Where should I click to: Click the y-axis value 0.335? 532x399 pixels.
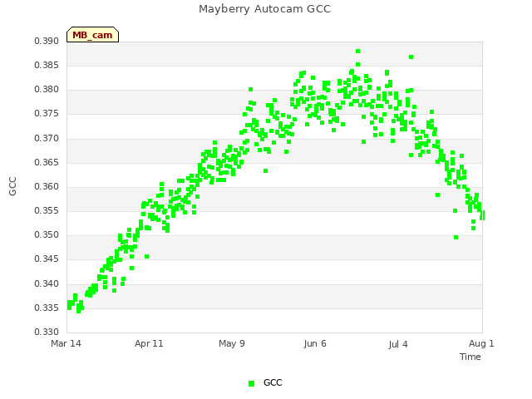(47, 308)
